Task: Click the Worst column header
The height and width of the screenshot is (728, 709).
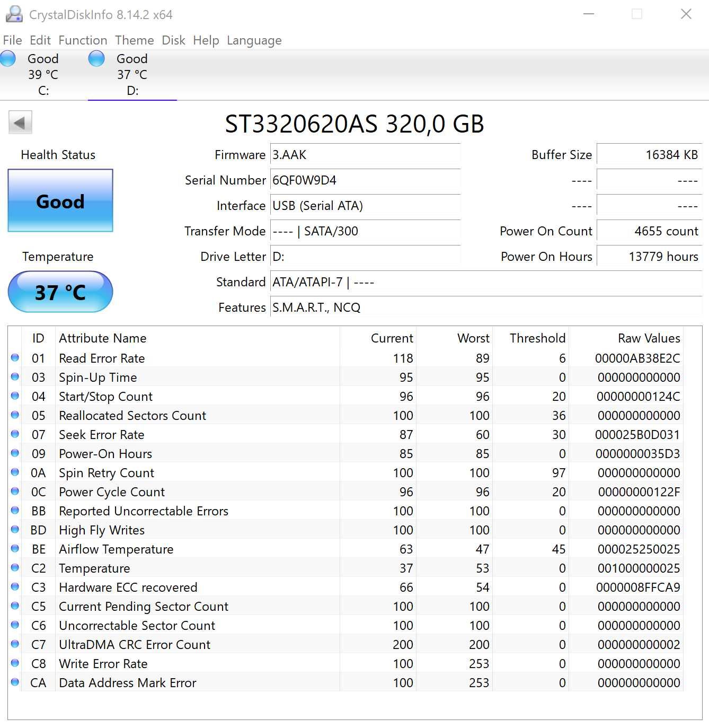Action: [x=454, y=338]
